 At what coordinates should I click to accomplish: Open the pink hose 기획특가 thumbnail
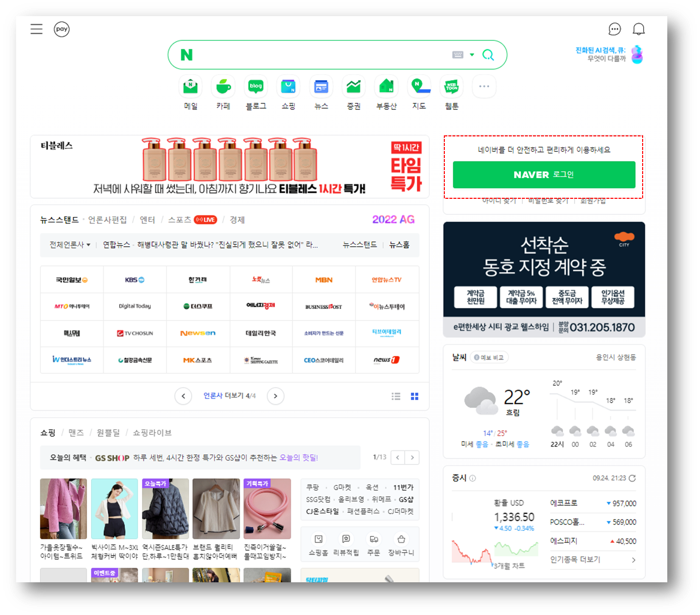click(267, 509)
